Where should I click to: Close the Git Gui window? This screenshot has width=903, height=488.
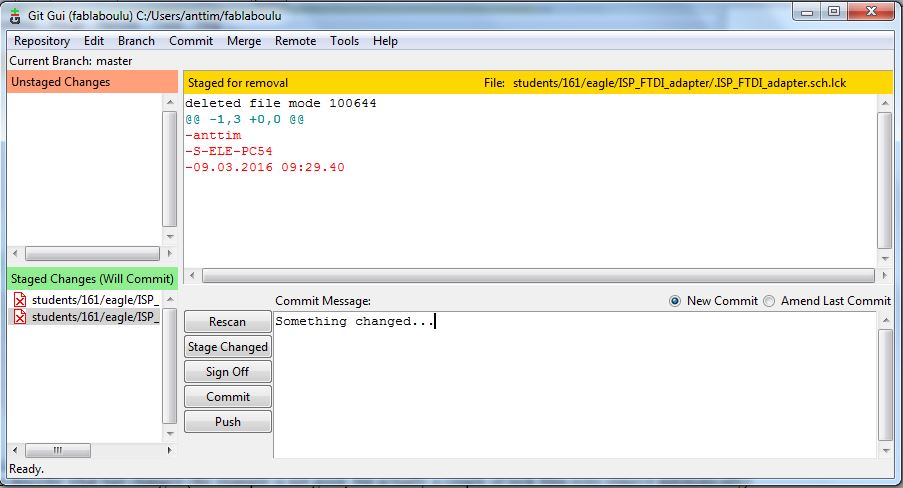click(871, 12)
